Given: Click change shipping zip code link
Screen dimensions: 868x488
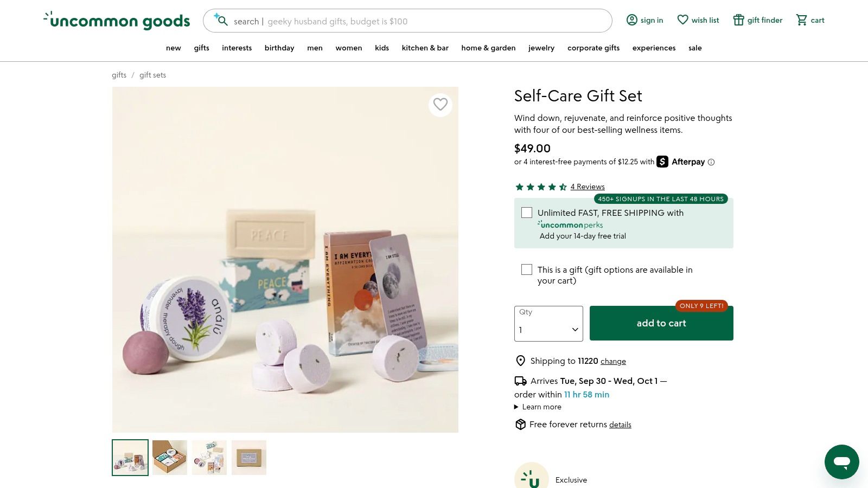Looking at the screenshot, I should tap(613, 362).
